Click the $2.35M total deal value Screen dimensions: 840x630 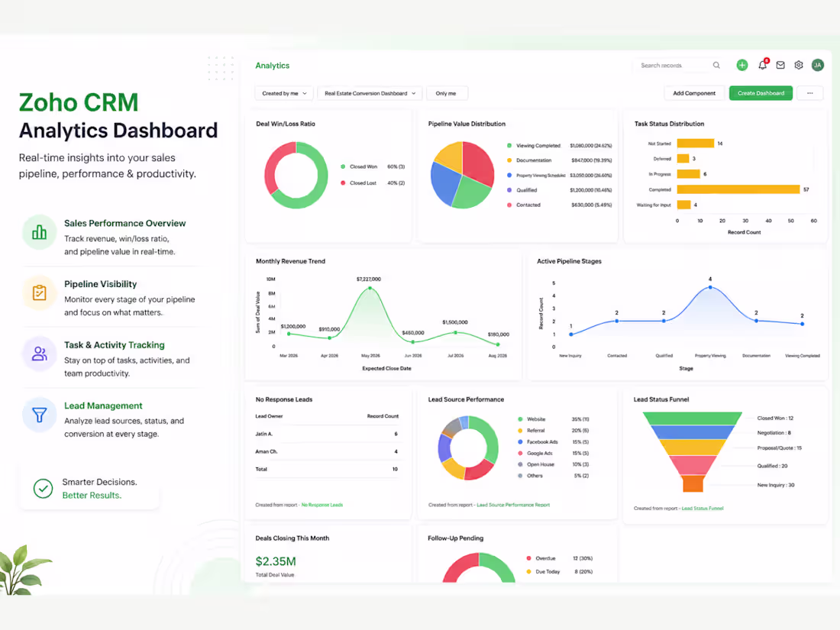point(276,561)
